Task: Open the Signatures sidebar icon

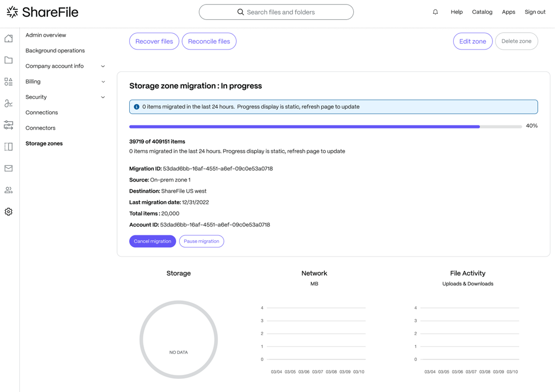Action: (9, 103)
